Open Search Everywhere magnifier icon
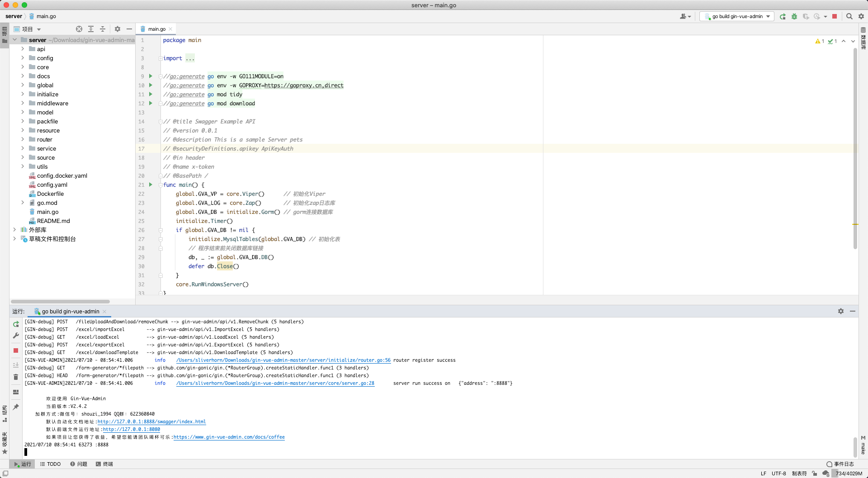Image resolution: width=868 pixels, height=478 pixels. coord(849,16)
